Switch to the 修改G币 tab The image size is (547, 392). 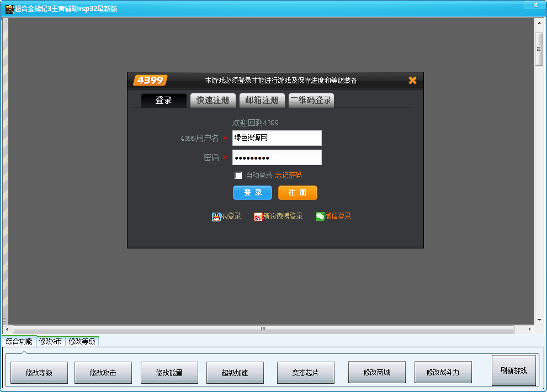(x=51, y=341)
